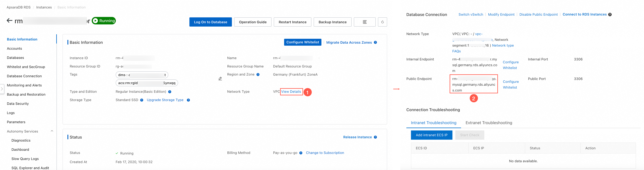This screenshot has height=170, width=644.
Task: Click Configure Whitelist beside Public Endpoint
Action: point(511,85)
